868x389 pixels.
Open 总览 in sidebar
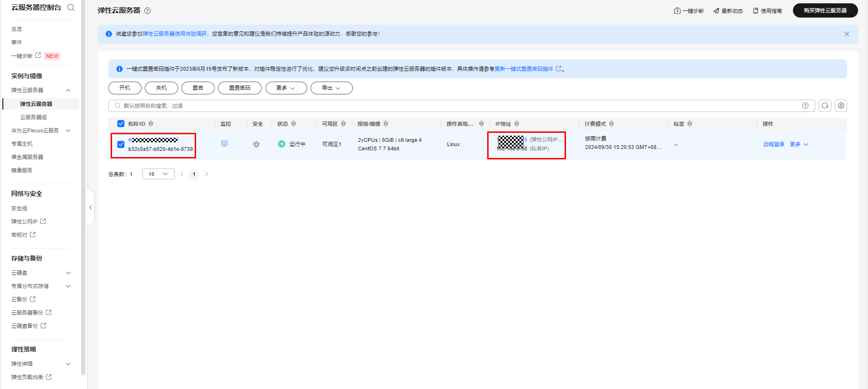pos(17,29)
